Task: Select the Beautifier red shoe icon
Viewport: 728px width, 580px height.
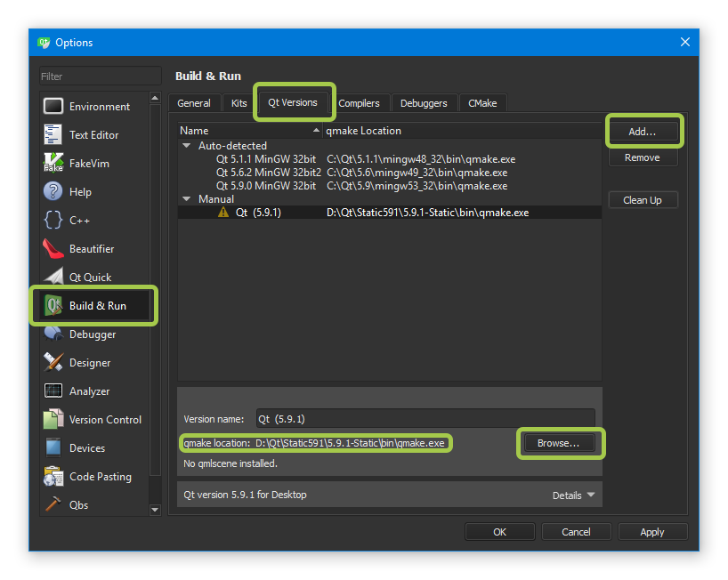Action: [53, 249]
